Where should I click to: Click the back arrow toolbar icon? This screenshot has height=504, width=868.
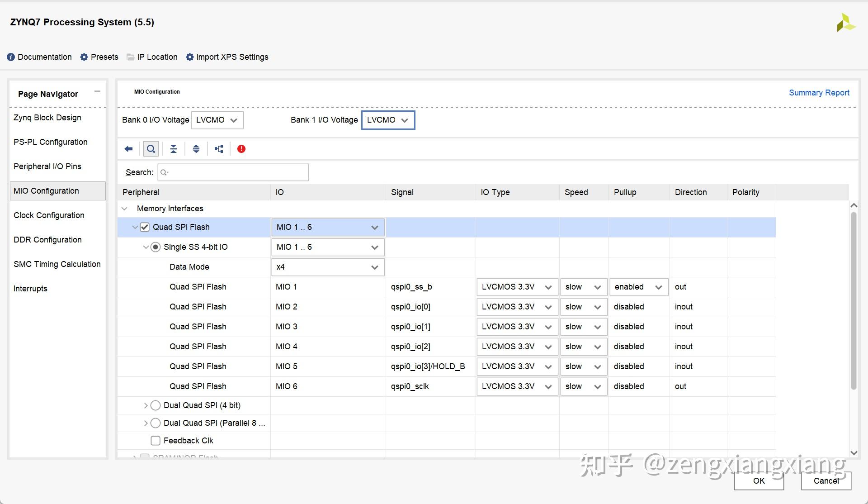tap(128, 149)
